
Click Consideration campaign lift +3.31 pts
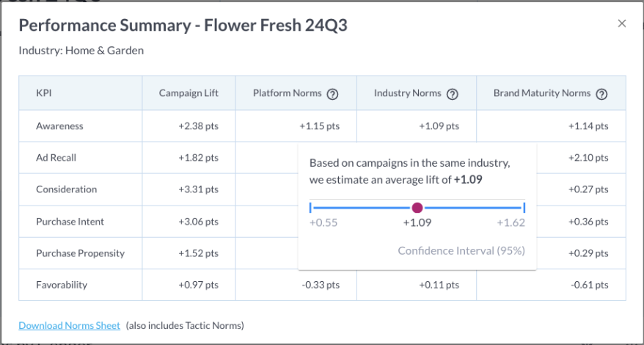point(198,189)
